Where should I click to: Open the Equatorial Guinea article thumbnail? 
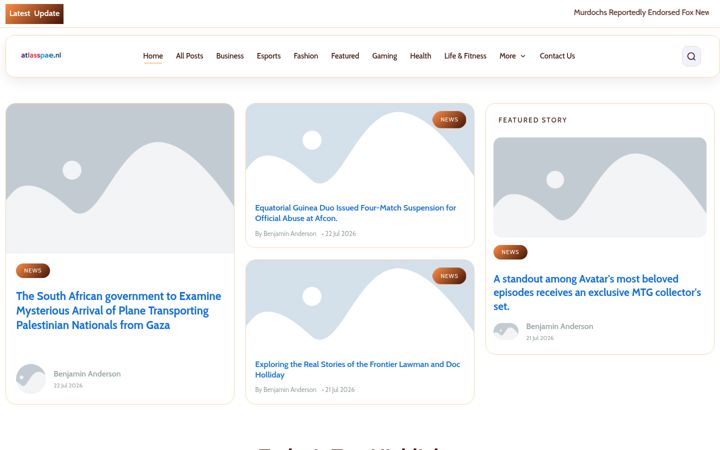click(x=360, y=149)
